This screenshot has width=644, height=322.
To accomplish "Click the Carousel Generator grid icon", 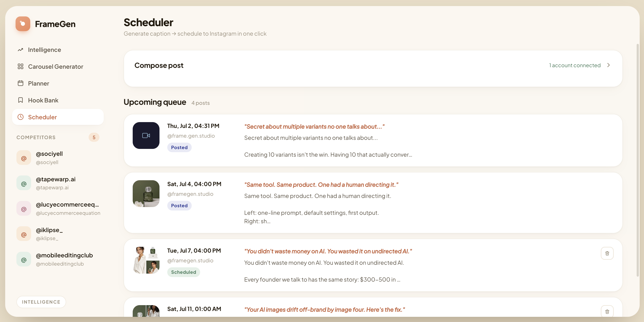I will coord(21,67).
